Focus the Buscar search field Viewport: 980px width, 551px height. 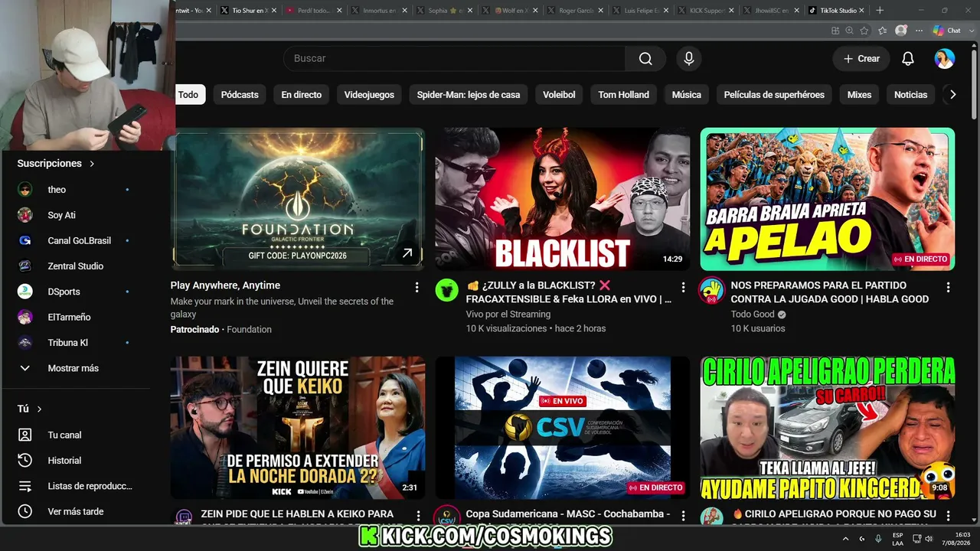[454, 58]
